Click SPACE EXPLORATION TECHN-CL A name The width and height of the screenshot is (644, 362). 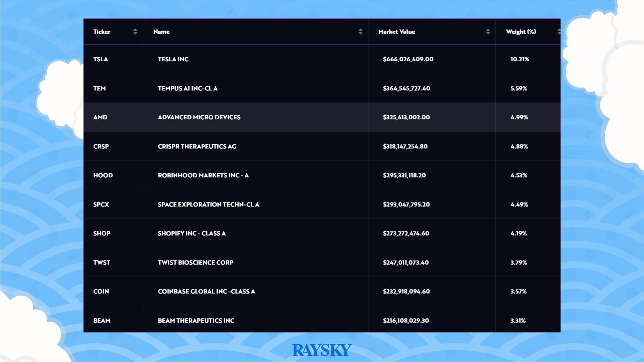point(209,204)
